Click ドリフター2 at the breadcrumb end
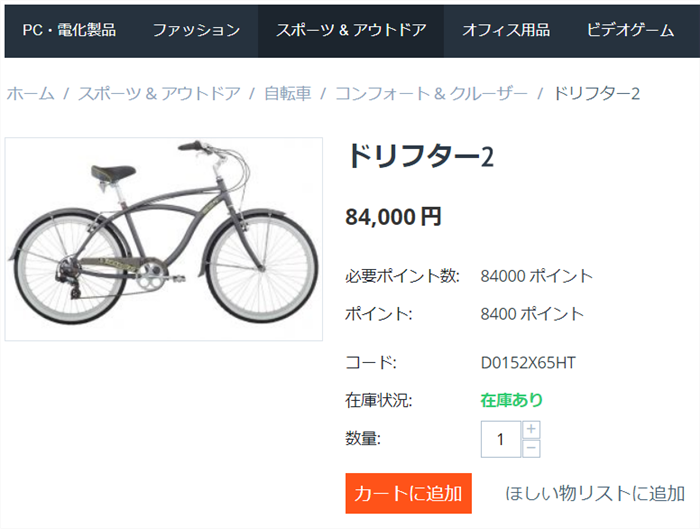Screen dimensions: 700x529 tap(596, 93)
